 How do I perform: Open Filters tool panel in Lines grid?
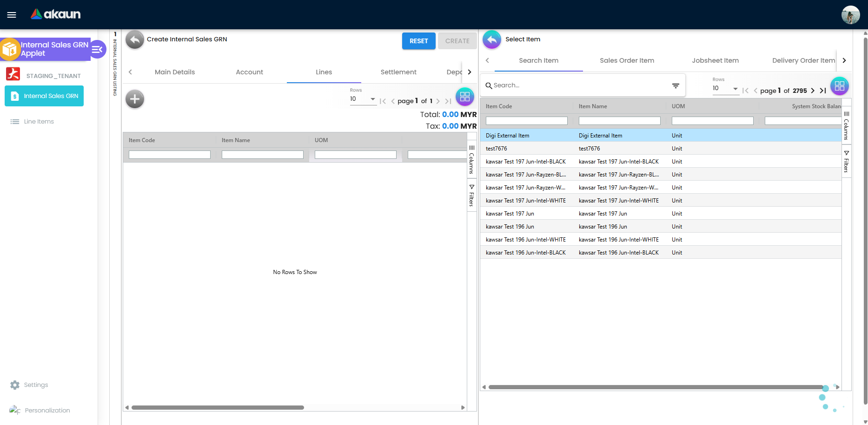point(471,195)
